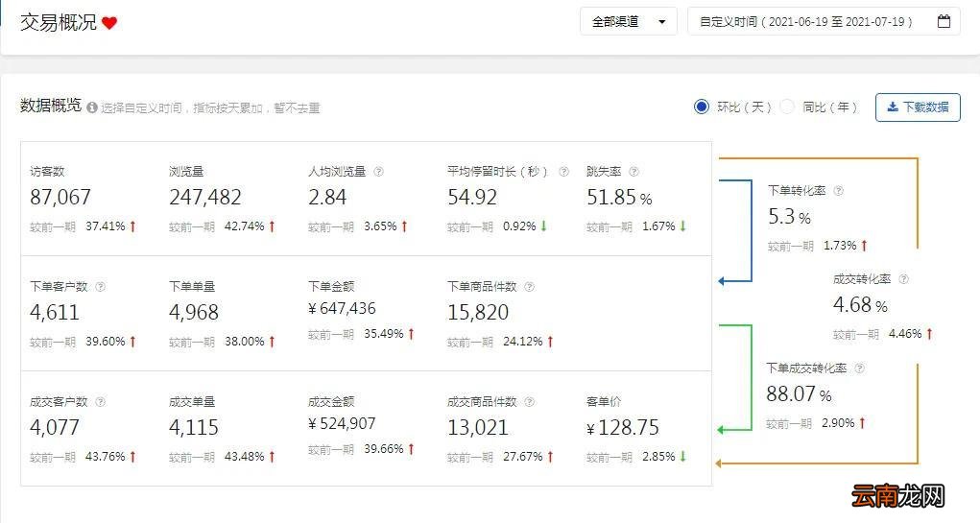This screenshot has height=523, width=980.
Task: Click the 42.74% change under 浏览量
Action: 250,226
